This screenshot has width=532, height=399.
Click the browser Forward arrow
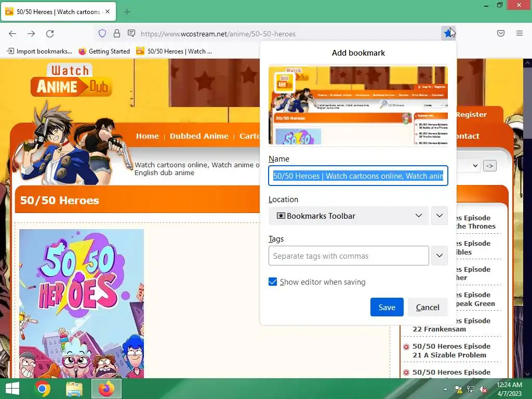31,34
